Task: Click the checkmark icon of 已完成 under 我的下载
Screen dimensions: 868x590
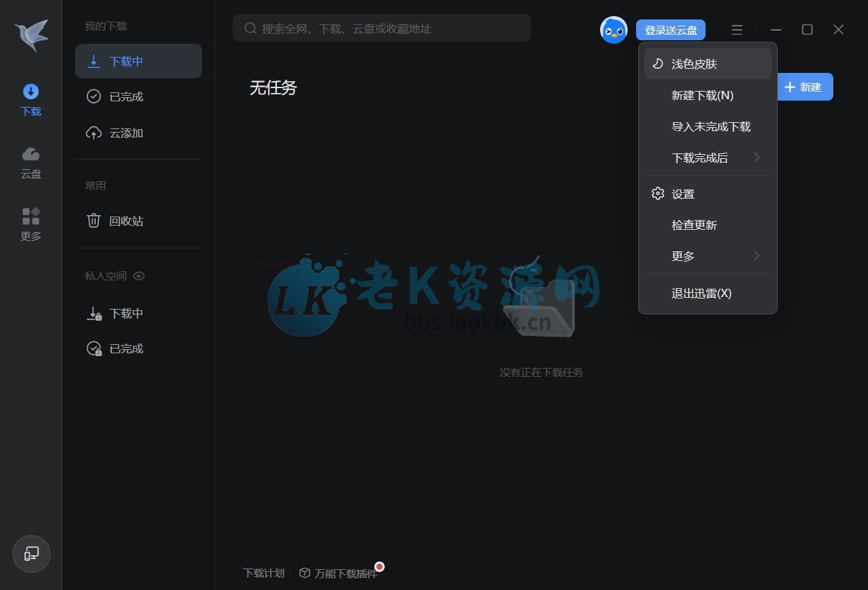Action: pos(94,96)
